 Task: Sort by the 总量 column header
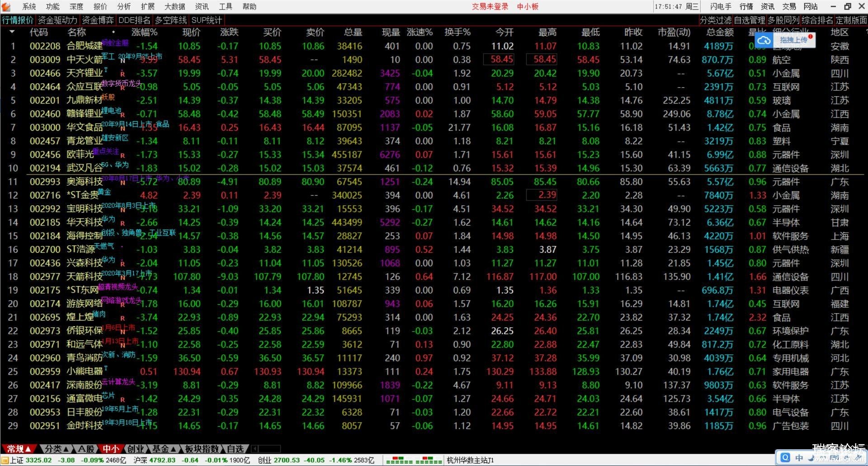(x=353, y=32)
